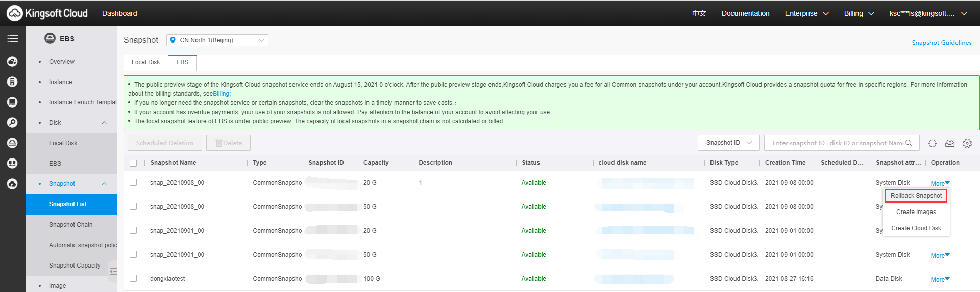Select the snap_20210901_00 20 G row checkbox

pos(133,230)
